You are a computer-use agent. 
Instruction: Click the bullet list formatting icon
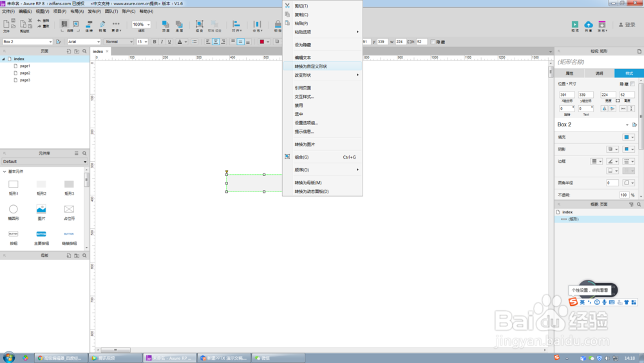[194, 41]
